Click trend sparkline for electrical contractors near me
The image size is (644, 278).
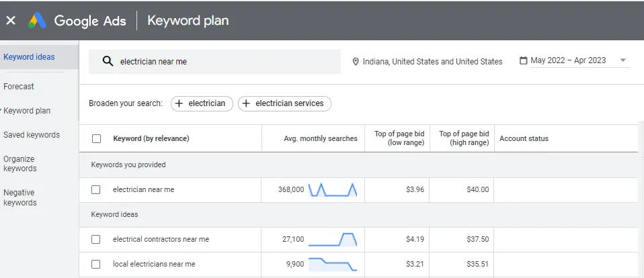[x=333, y=239]
